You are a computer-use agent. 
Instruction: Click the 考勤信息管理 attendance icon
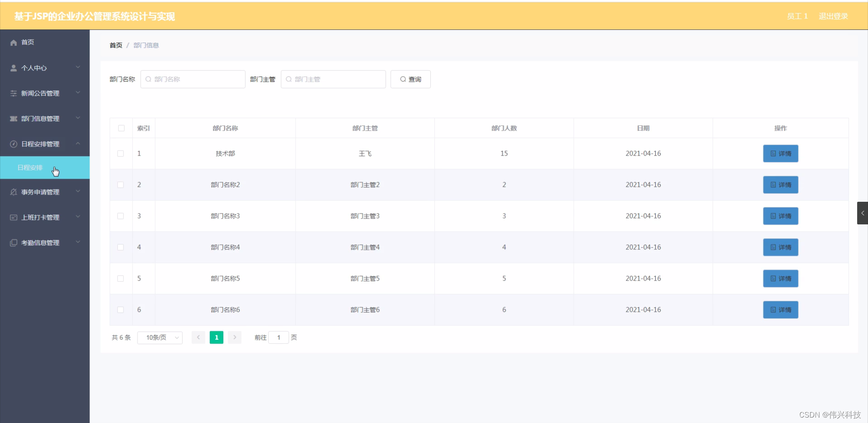pyautogui.click(x=13, y=242)
